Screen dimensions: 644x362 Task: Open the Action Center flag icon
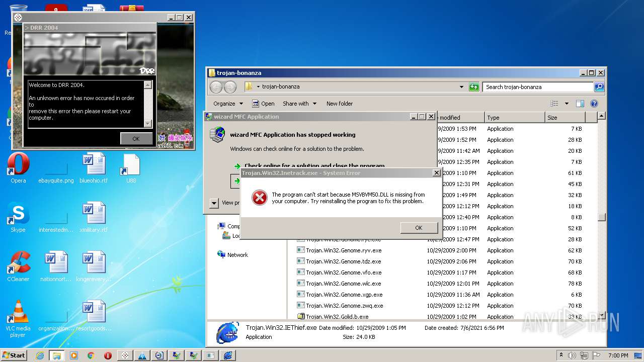[596, 355]
